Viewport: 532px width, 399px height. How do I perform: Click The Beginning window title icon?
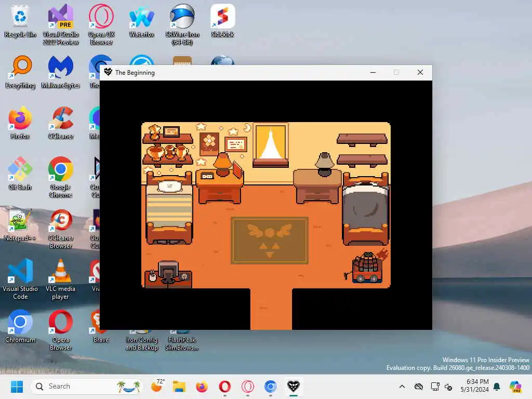pos(108,72)
